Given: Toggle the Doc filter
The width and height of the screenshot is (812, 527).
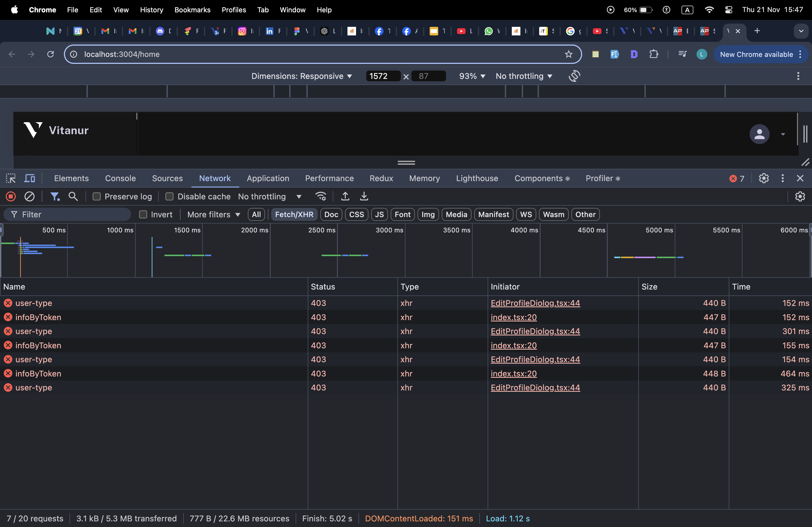Looking at the screenshot, I should pyautogui.click(x=331, y=214).
